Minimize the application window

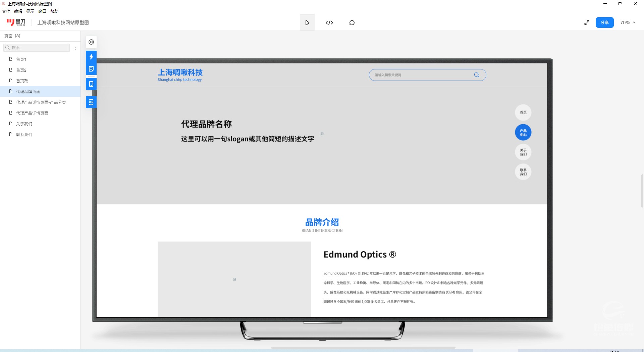coord(605,4)
